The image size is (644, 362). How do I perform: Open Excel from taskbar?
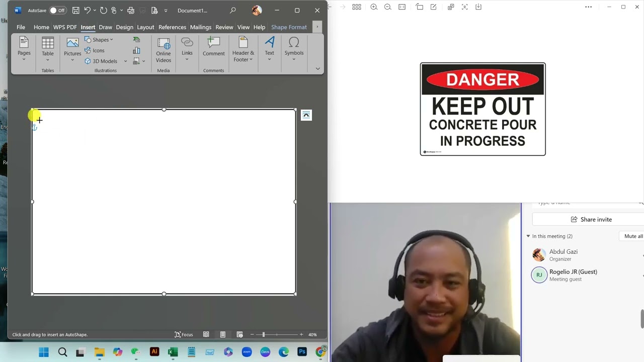click(x=173, y=352)
